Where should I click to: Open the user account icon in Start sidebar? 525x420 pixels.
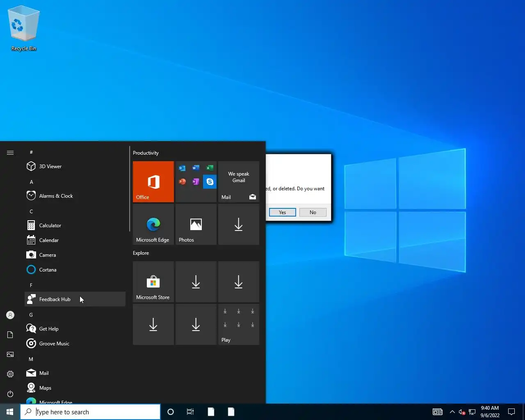(x=10, y=315)
